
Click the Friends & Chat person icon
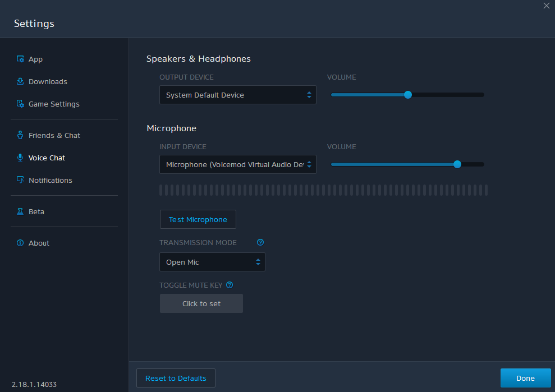pos(20,135)
